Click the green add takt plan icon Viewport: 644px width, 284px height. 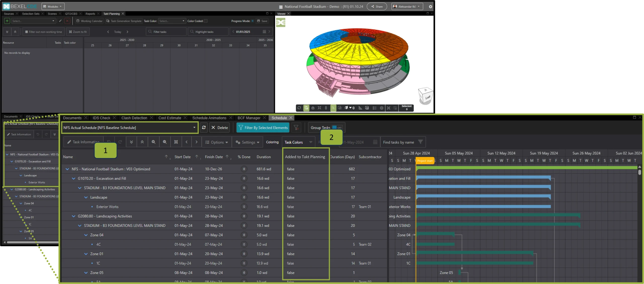(x=7, y=21)
